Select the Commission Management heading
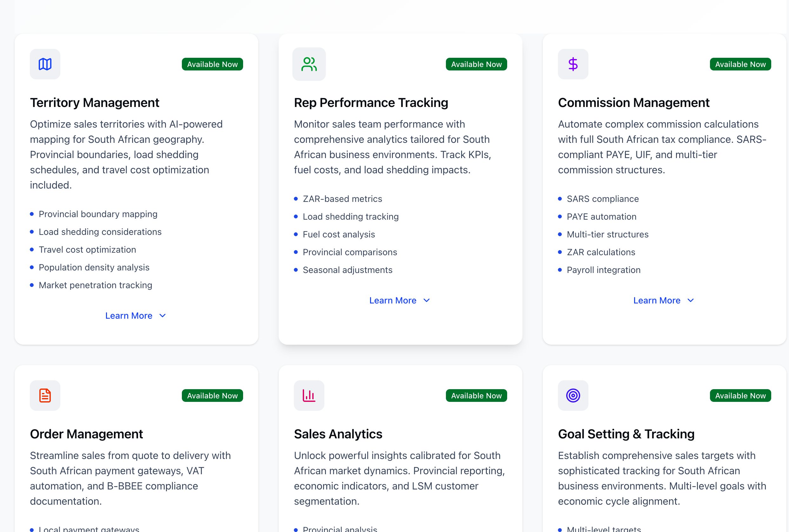The width and height of the screenshot is (789, 532). pos(633,103)
